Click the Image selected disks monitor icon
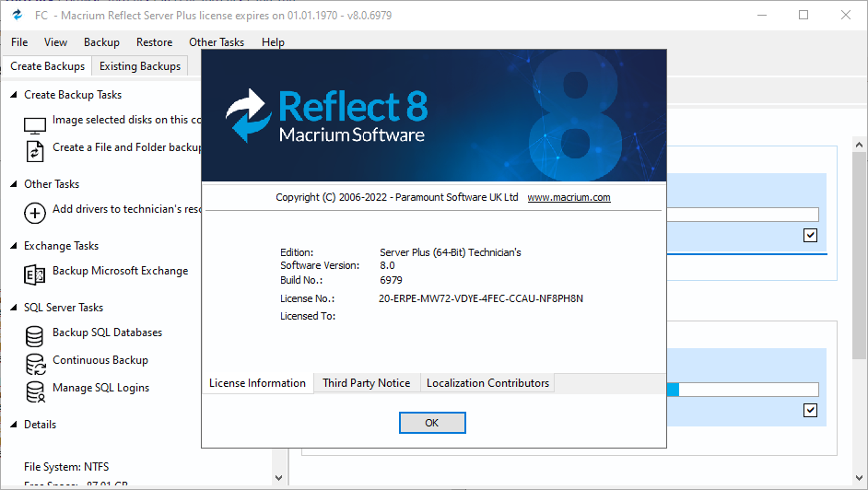The width and height of the screenshot is (868, 490). tap(34, 125)
